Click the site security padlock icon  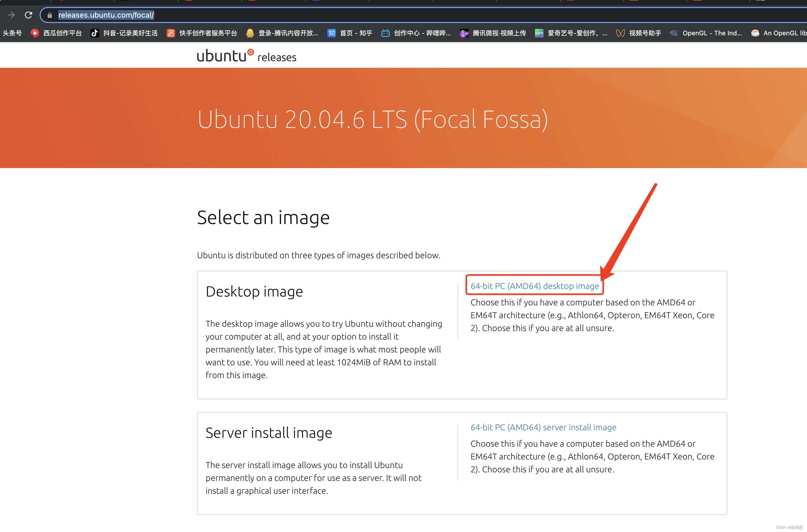tap(50, 15)
